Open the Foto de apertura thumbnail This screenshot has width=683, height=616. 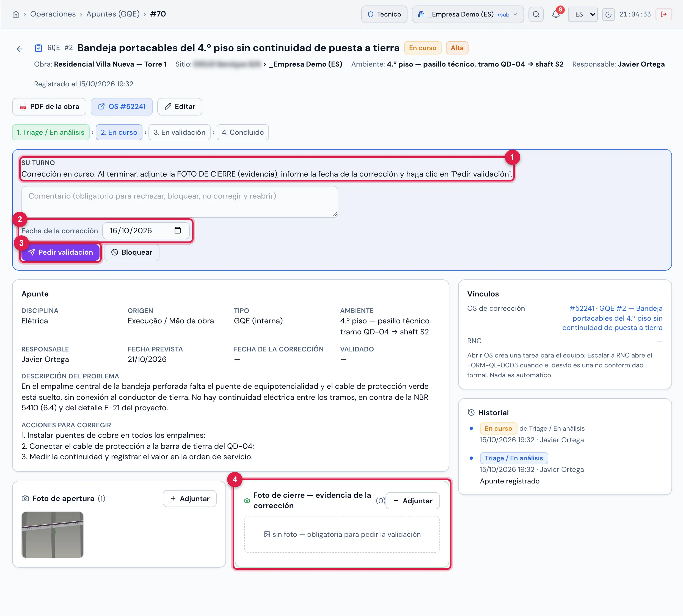coord(53,534)
